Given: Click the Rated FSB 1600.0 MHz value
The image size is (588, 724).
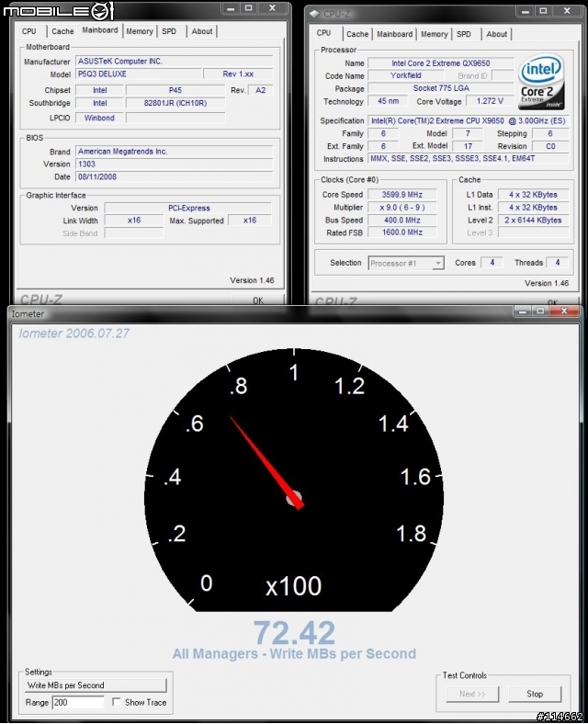Looking at the screenshot, I should (402, 232).
